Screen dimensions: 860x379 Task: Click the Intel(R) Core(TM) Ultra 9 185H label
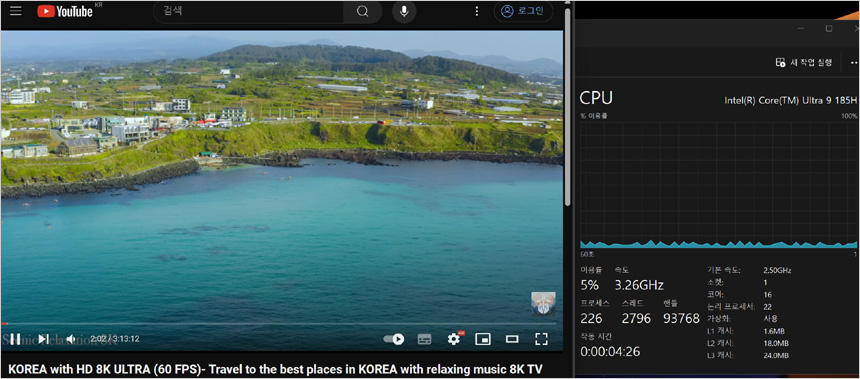point(790,100)
